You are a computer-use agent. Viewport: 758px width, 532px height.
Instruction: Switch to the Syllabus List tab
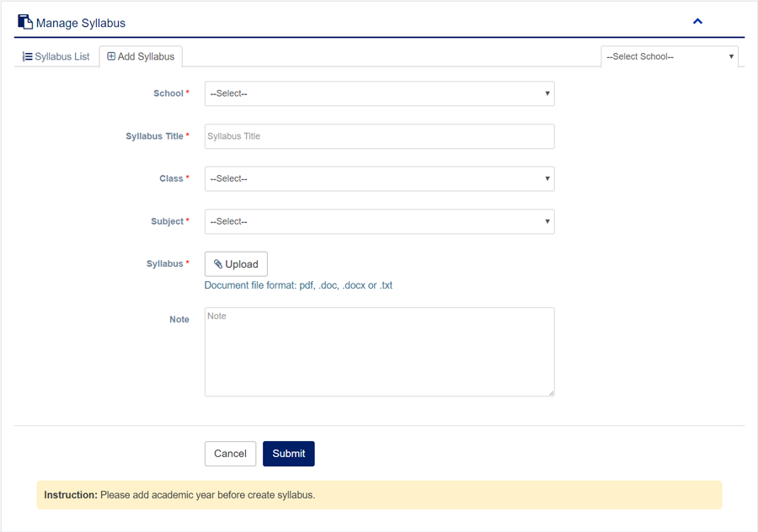[56, 56]
